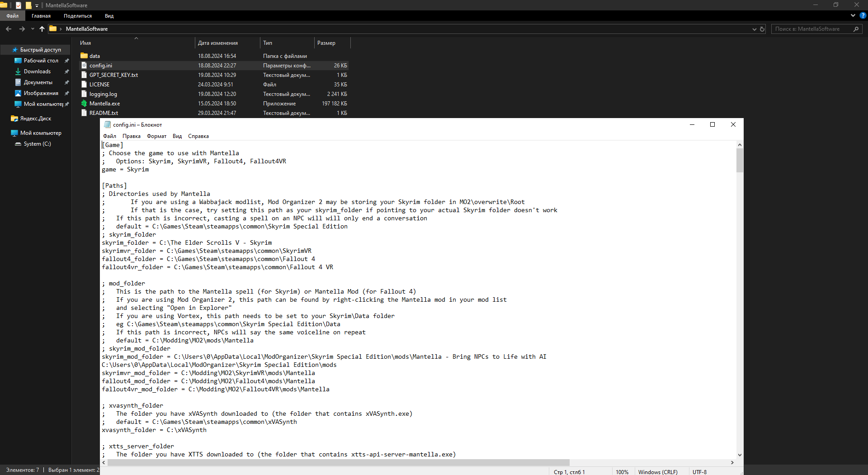
Task: Open the Вид ribbon tab in Explorer
Action: (109, 16)
